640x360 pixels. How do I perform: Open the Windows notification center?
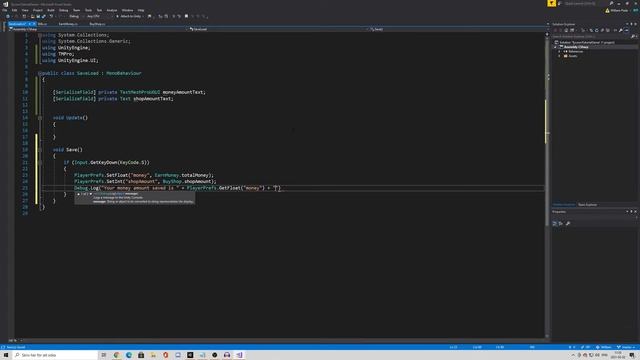coord(632,355)
